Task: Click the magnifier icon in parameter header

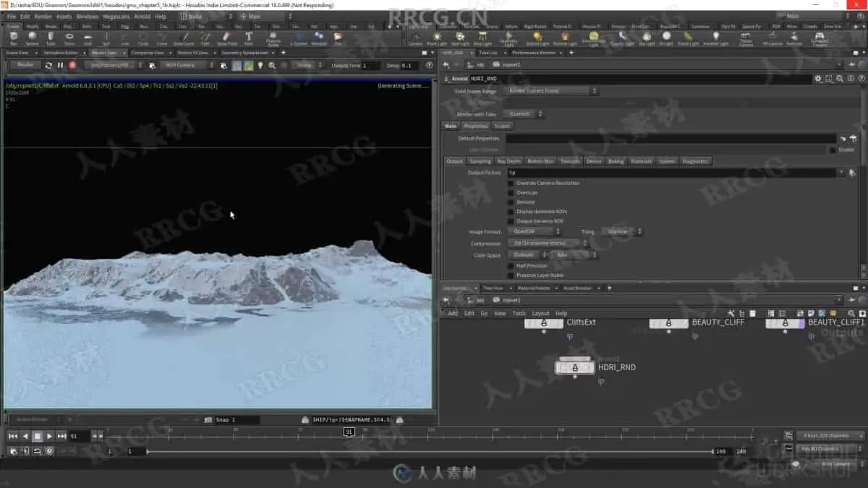Action: pos(839,78)
